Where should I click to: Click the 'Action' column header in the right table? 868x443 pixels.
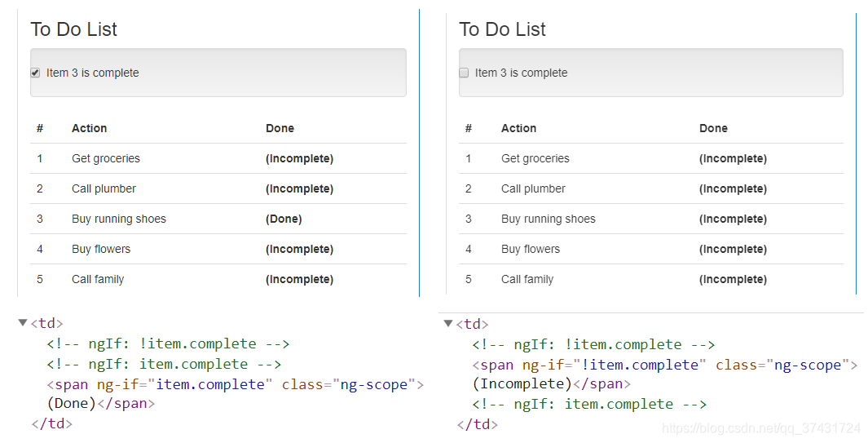tap(518, 128)
